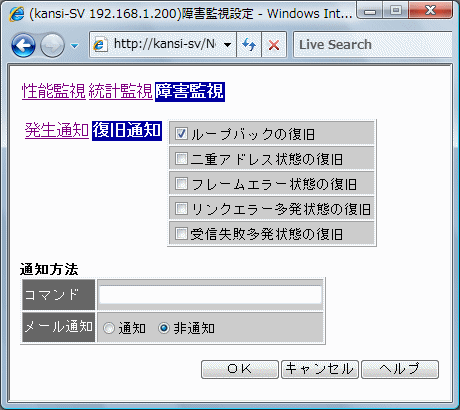This screenshot has height=410, width=460.
Task: Open help with the ヘルプ button
Action: tap(400, 369)
